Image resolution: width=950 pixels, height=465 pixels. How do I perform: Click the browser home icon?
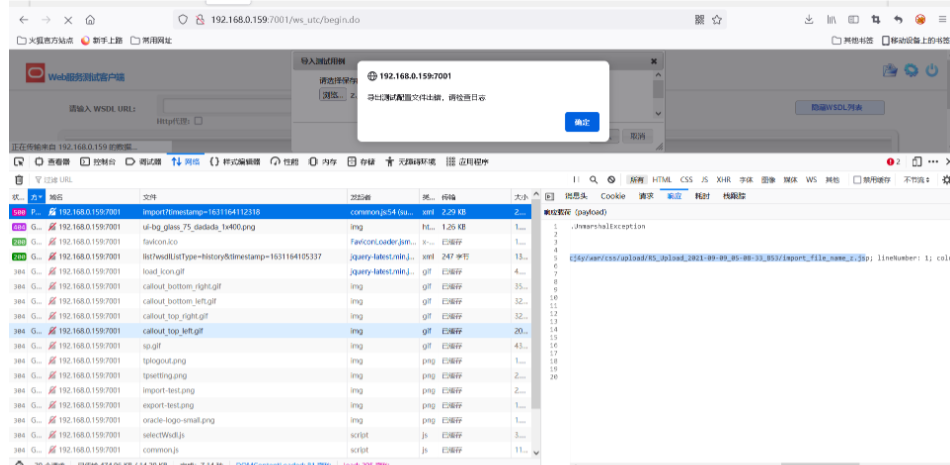91,20
